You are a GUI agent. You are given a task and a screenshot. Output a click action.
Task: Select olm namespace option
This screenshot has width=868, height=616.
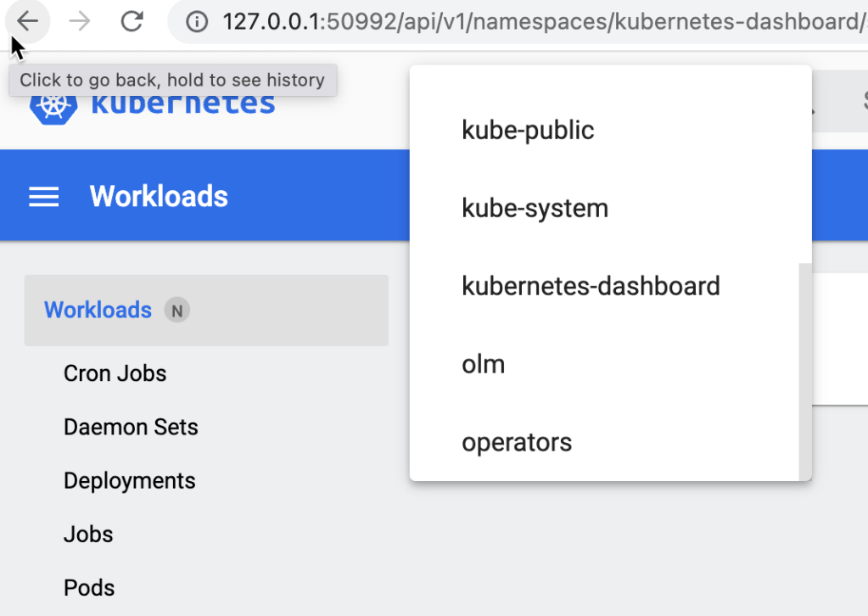pyautogui.click(x=484, y=365)
